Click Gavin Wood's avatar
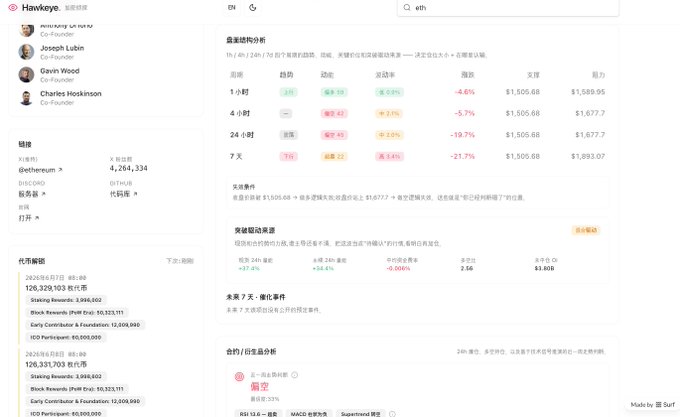The image size is (680, 417). tap(26, 75)
